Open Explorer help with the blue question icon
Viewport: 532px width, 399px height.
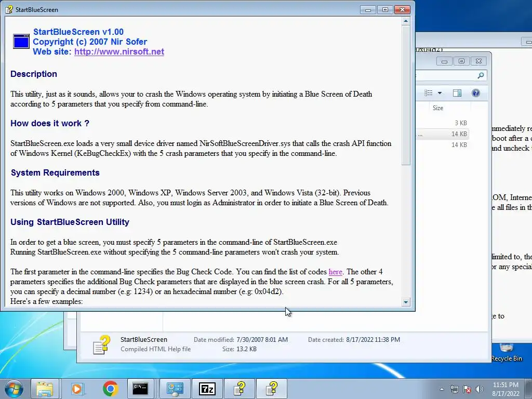[x=476, y=93]
